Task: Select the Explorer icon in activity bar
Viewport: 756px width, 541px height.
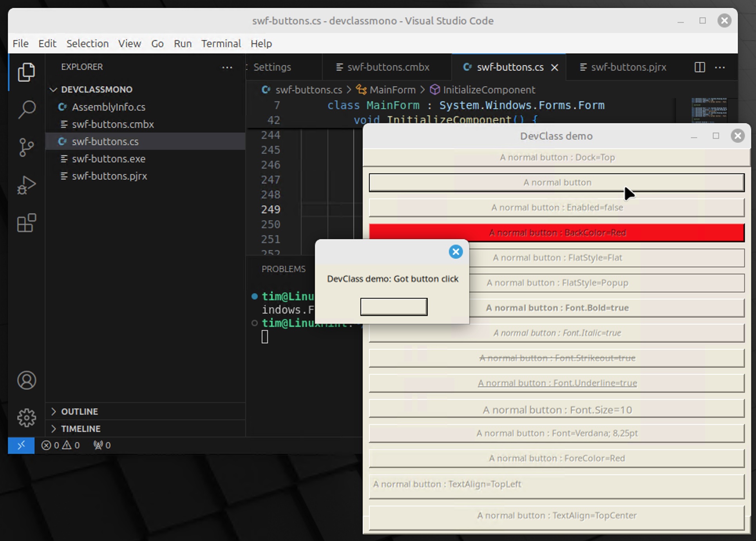Action: tap(26, 72)
